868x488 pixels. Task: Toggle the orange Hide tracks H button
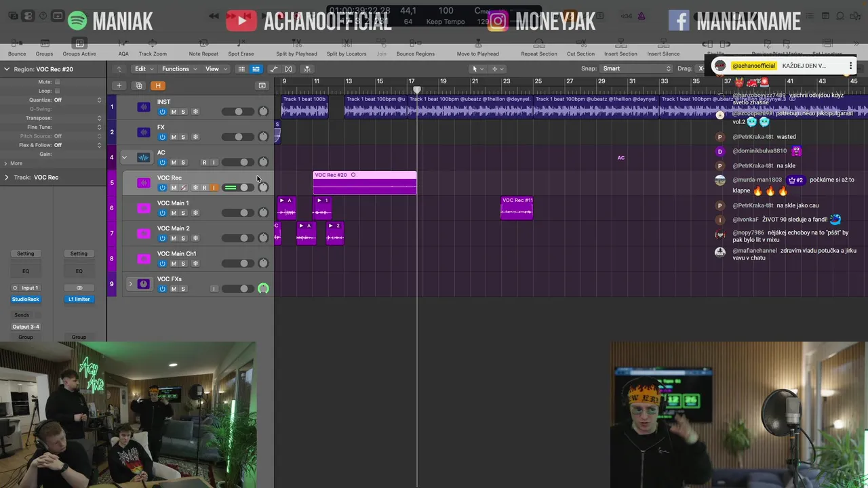[158, 85]
